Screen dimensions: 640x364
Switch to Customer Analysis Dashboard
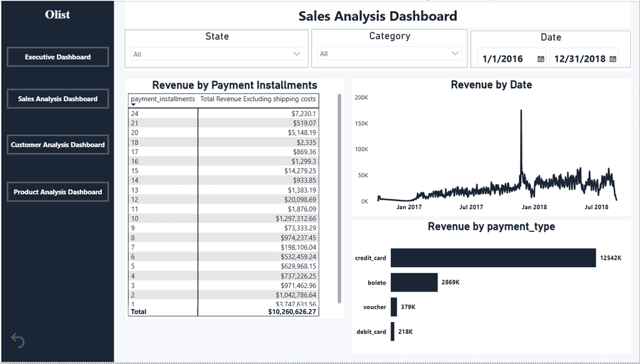click(58, 145)
